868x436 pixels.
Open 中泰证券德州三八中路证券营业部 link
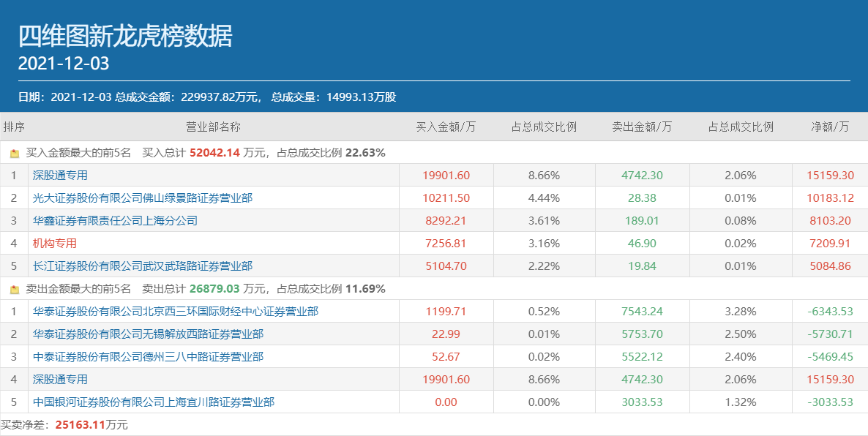click(x=148, y=357)
